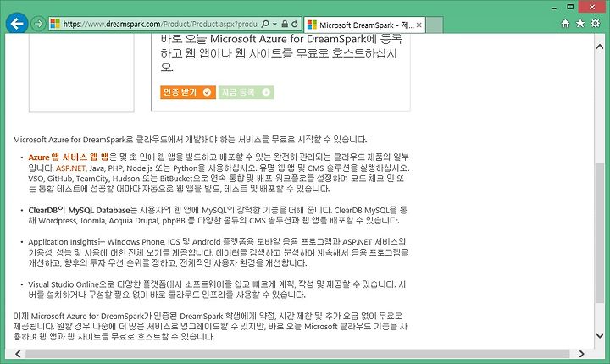Click the ClearDB의 MySQL Database bold text
The height and width of the screenshot is (364, 610).
(79, 211)
